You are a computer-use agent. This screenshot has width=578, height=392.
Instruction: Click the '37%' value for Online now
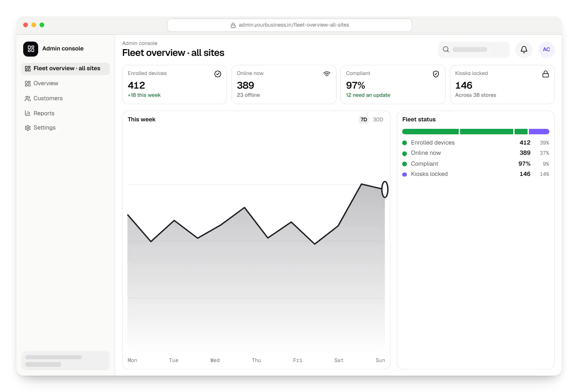(544, 153)
